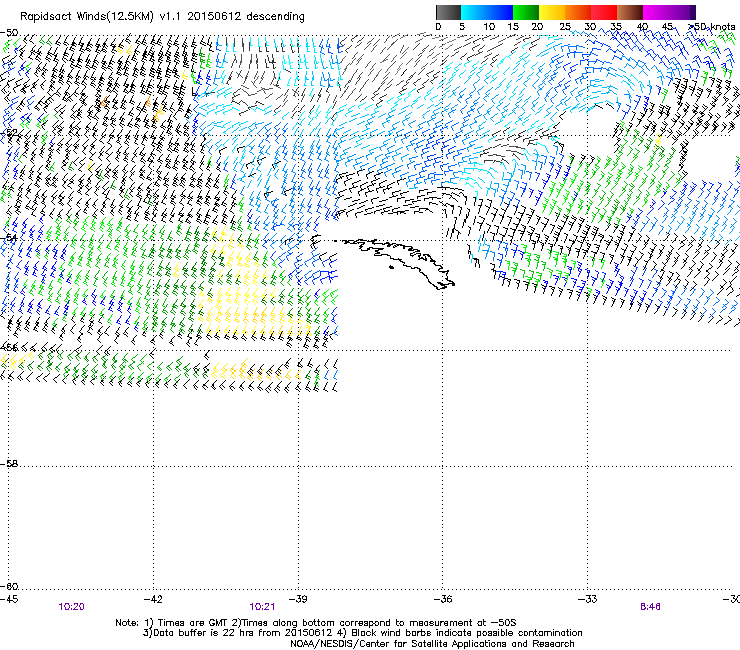
Task: Click the purple time label '8:48'
Action: tap(650, 607)
